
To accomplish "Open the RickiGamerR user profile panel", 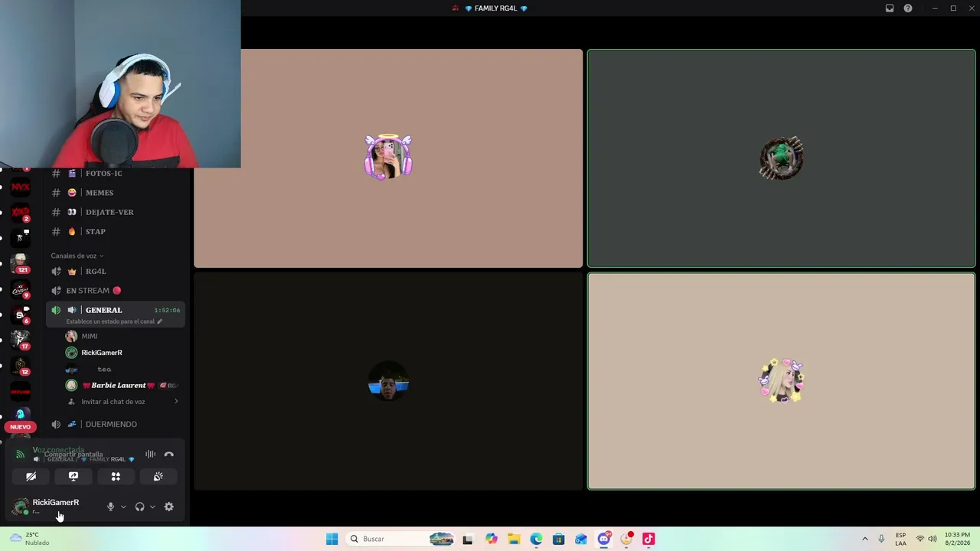I will coord(55,506).
